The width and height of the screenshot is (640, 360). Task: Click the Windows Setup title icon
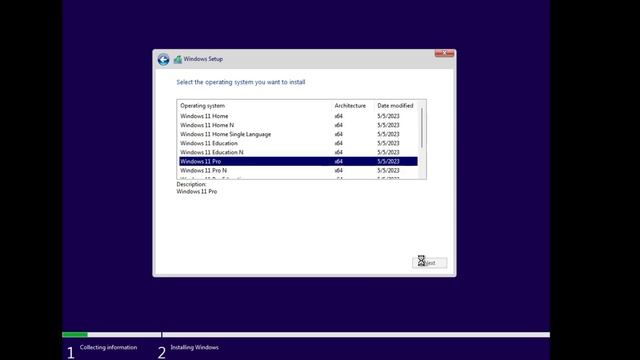[178, 60]
